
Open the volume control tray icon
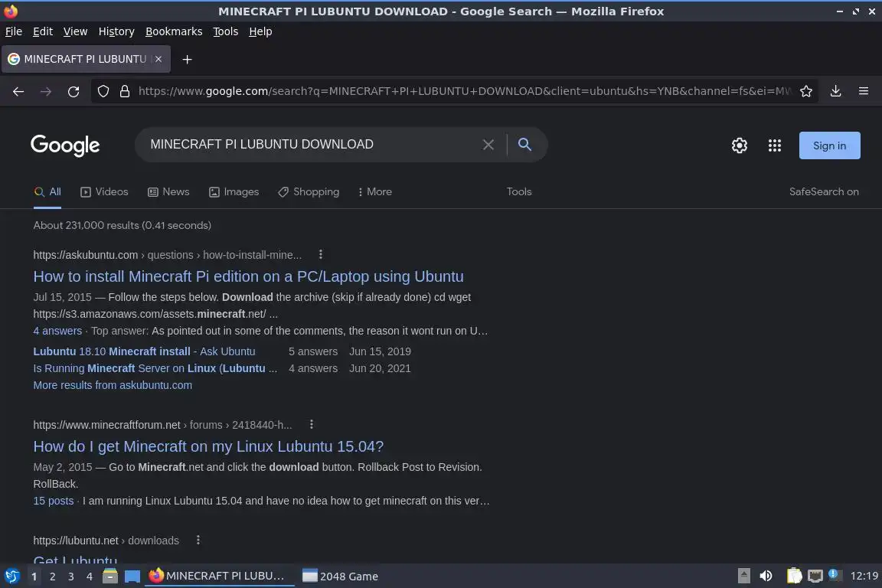pyautogui.click(x=766, y=576)
